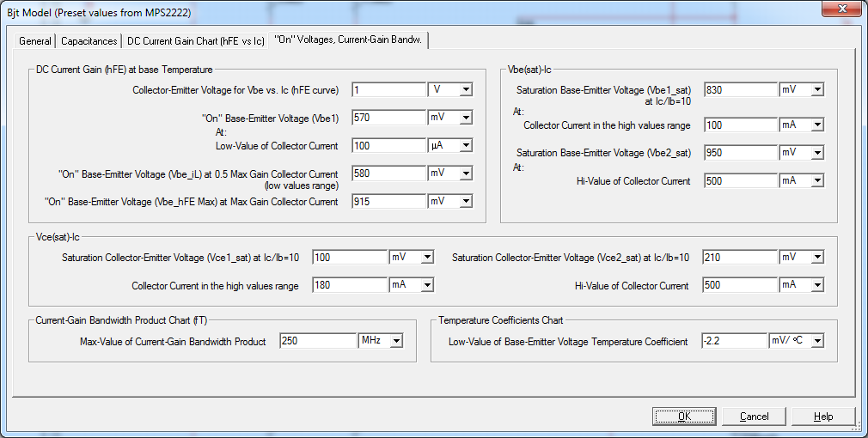Screen dimensions: 868x438
Task: Open Help for the BJT model
Action: pos(823,417)
